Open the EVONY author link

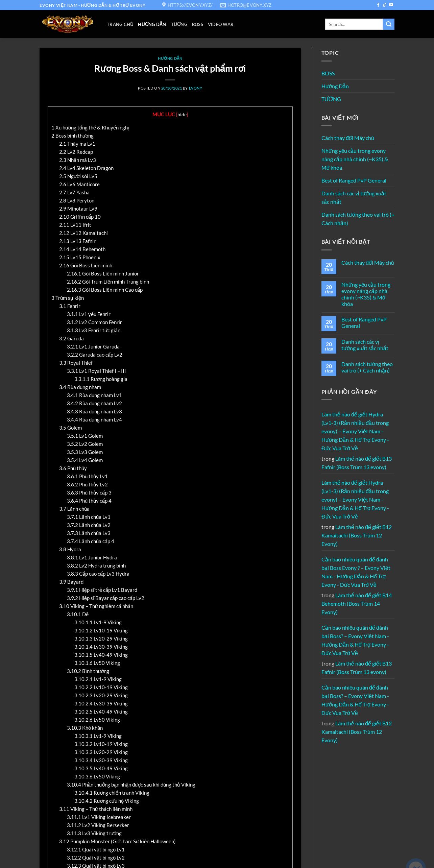click(195, 88)
